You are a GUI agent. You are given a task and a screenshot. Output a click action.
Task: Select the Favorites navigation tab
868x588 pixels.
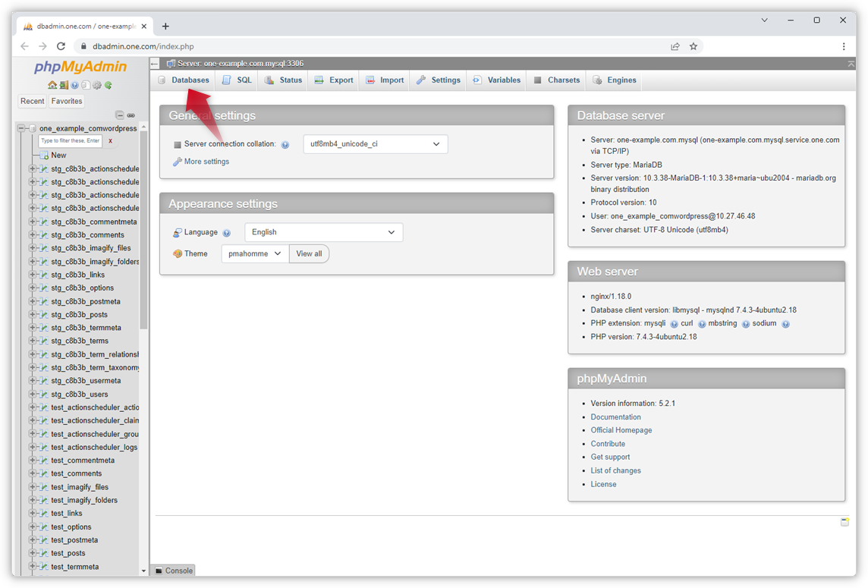pos(66,100)
